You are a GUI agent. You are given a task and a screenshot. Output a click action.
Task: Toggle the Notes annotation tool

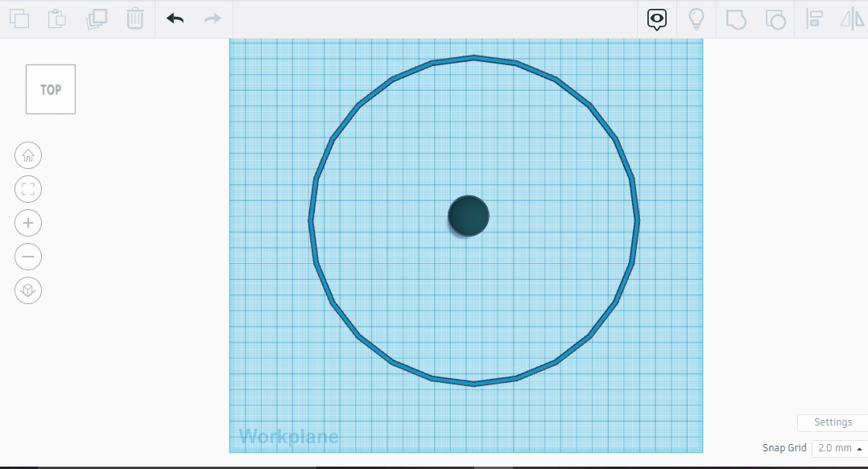coord(656,19)
